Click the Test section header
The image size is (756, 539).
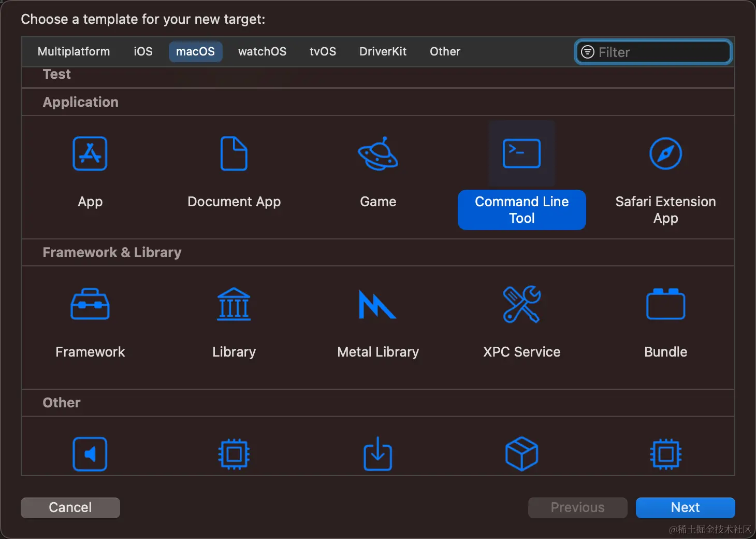[x=57, y=74]
